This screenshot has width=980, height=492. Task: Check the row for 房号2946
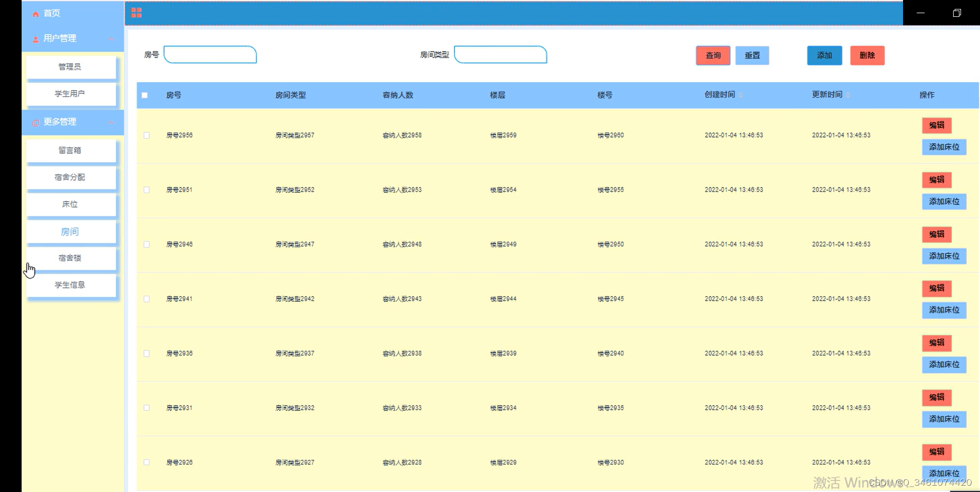(147, 244)
